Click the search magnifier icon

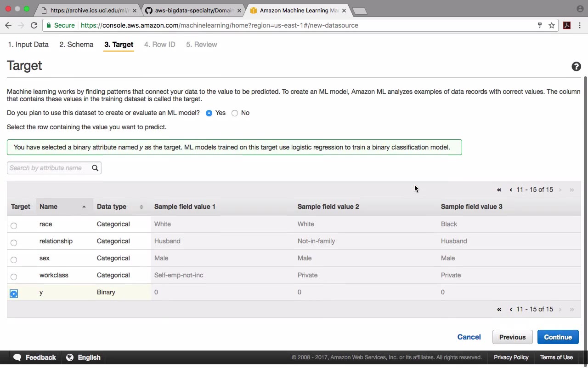click(x=95, y=168)
